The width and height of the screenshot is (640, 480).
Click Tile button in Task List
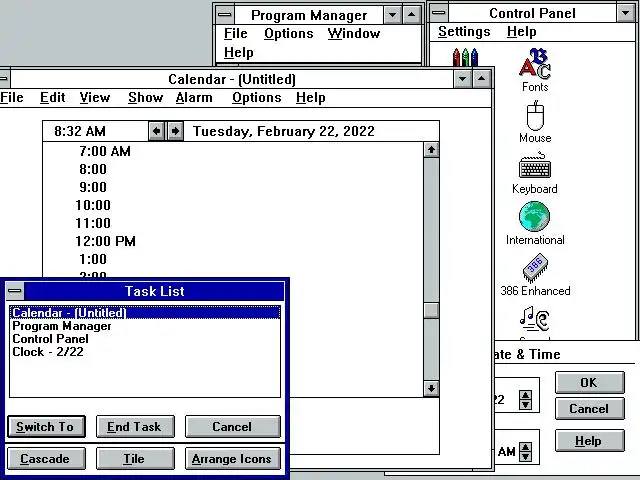coord(135,458)
